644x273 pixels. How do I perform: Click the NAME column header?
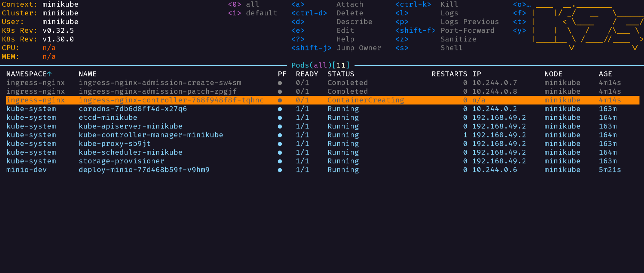(88, 74)
